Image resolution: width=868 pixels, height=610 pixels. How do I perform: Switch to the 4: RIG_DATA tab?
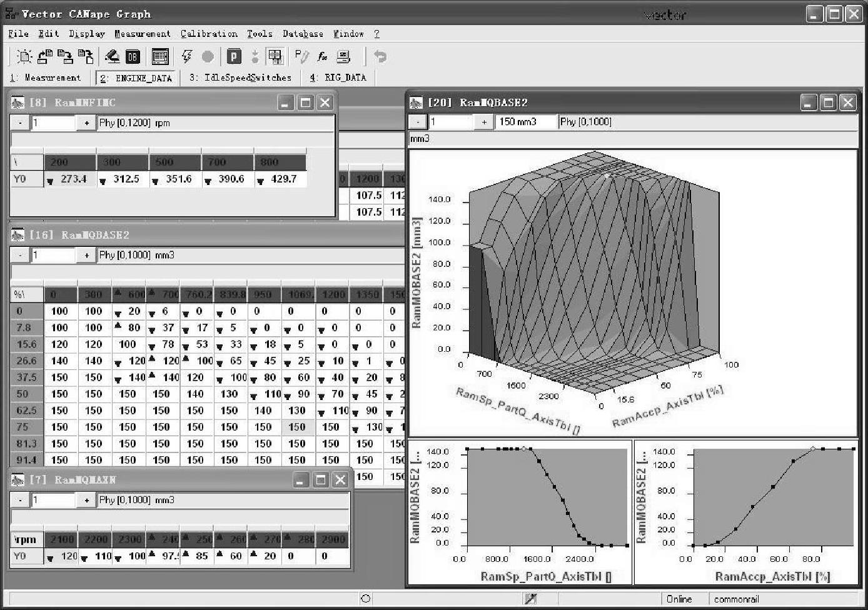tap(337, 77)
